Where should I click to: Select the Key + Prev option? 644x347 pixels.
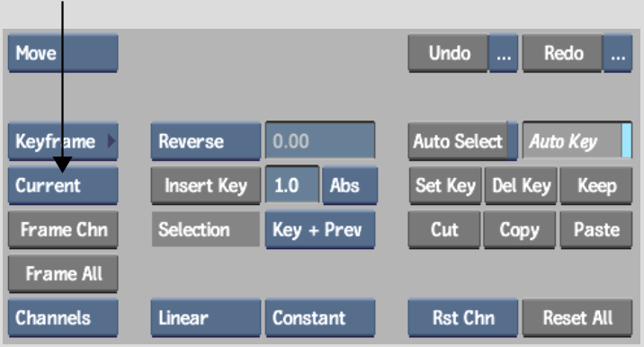click(x=320, y=229)
